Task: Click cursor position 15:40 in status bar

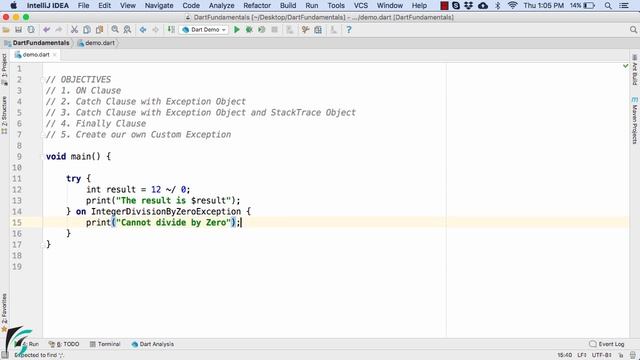Action: [564, 355]
